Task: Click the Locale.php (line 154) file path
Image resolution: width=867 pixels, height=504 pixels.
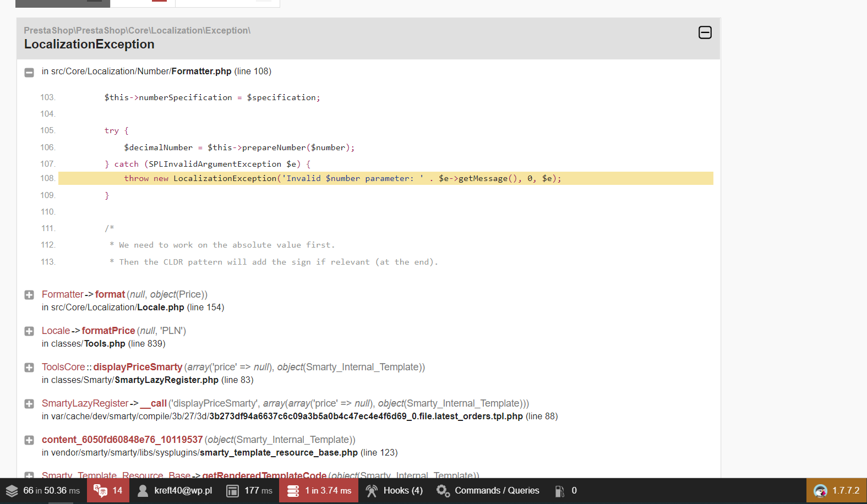Action: coord(133,308)
